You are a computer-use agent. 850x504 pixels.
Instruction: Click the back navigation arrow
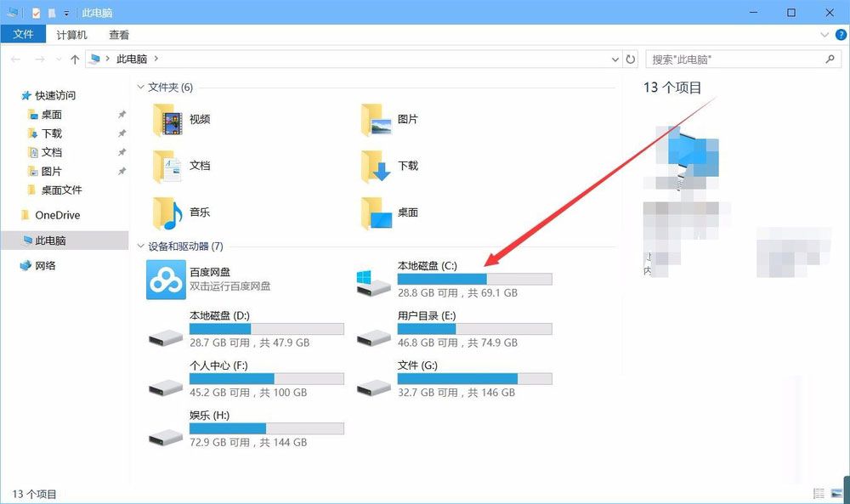tap(15, 59)
